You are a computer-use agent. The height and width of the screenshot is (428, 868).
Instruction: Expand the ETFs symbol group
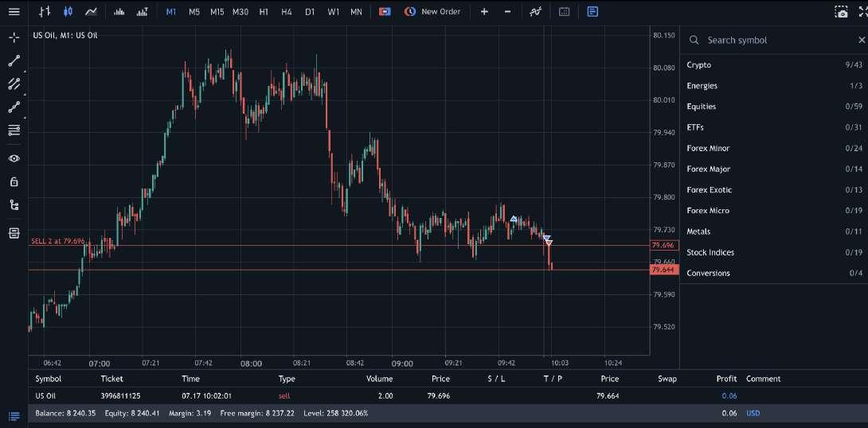[774, 127]
